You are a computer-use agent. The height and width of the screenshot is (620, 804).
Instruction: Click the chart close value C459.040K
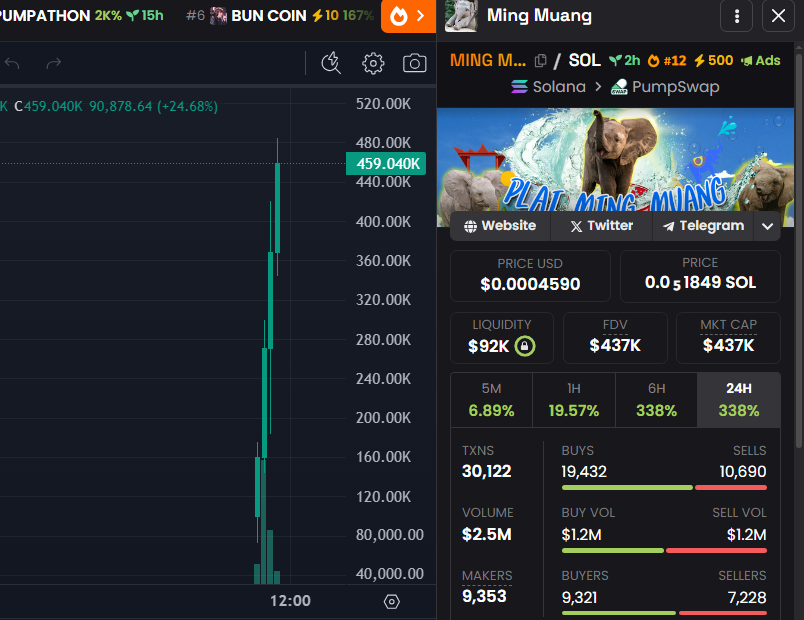click(49, 106)
